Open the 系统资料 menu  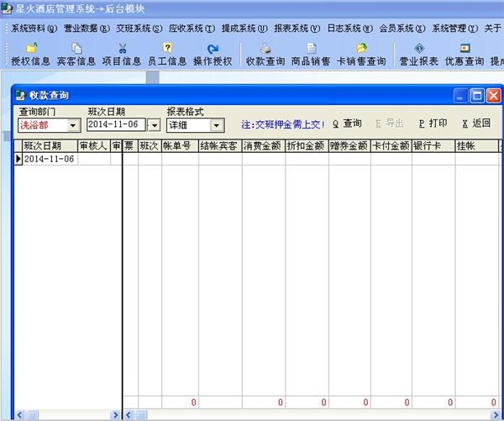tap(34, 29)
